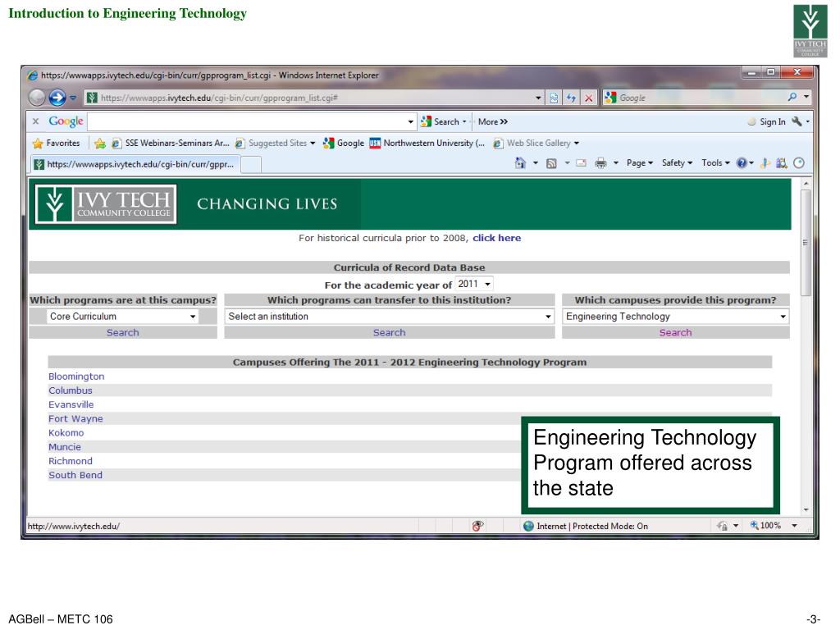Click the Refresh page icon
840x630 pixels.
pyautogui.click(x=571, y=98)
